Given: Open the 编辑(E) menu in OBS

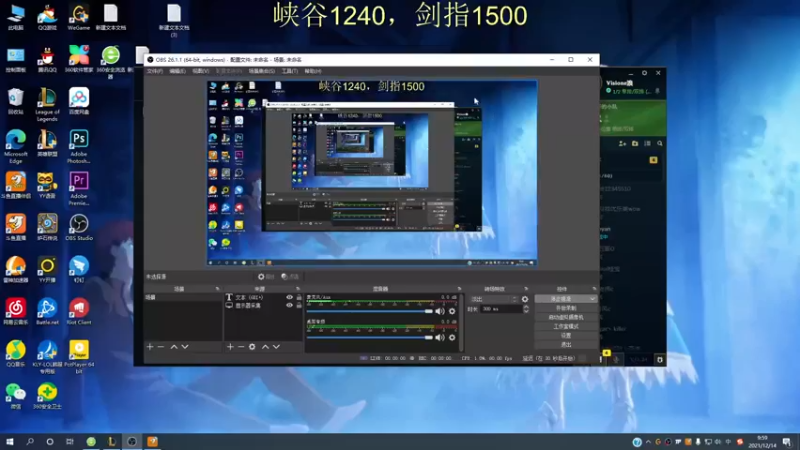Looking at the screenshot, I should [178, 71].
